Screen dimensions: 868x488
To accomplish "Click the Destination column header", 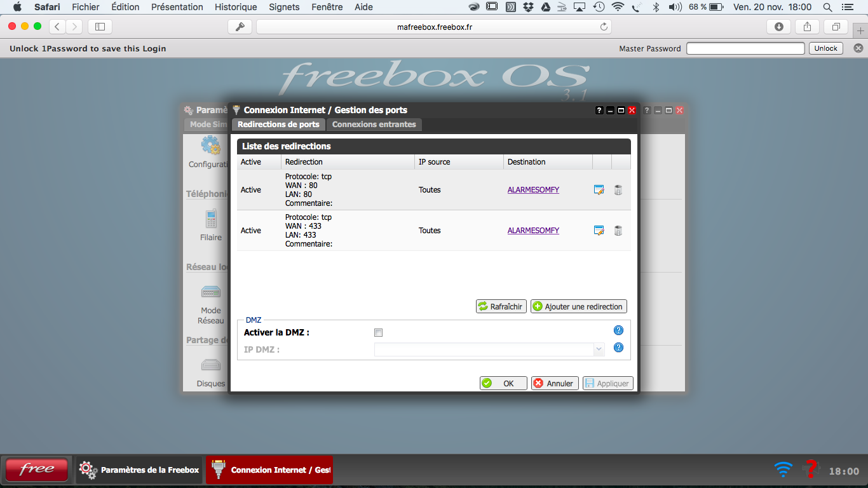I will [x=548, y=162].
